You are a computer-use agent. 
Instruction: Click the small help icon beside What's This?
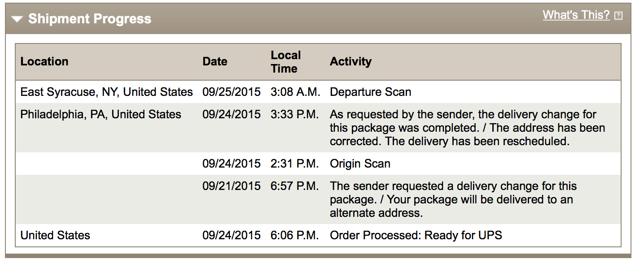[x=618, y=16]
